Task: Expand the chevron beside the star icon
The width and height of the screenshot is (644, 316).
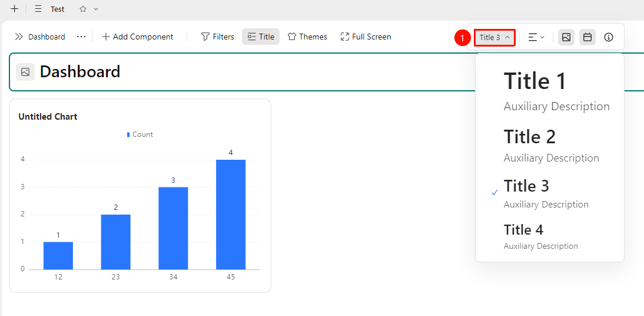Action: (96, 9)
